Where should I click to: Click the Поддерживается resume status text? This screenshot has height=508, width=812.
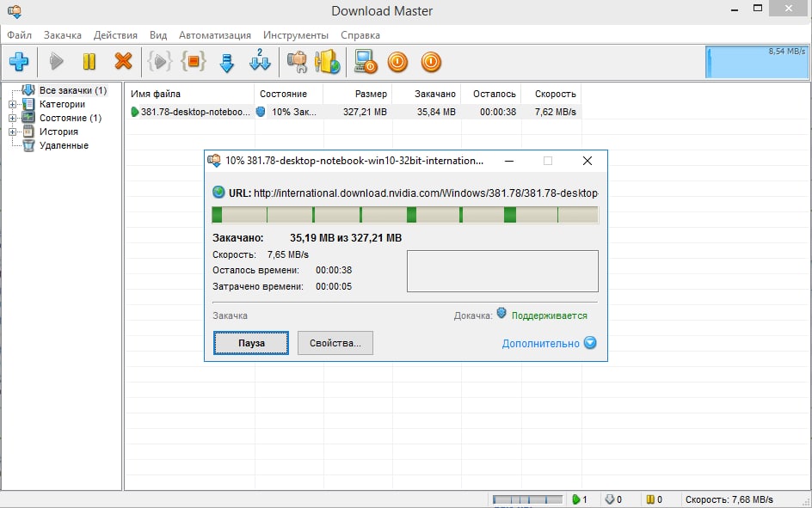(x=550, y=315)
